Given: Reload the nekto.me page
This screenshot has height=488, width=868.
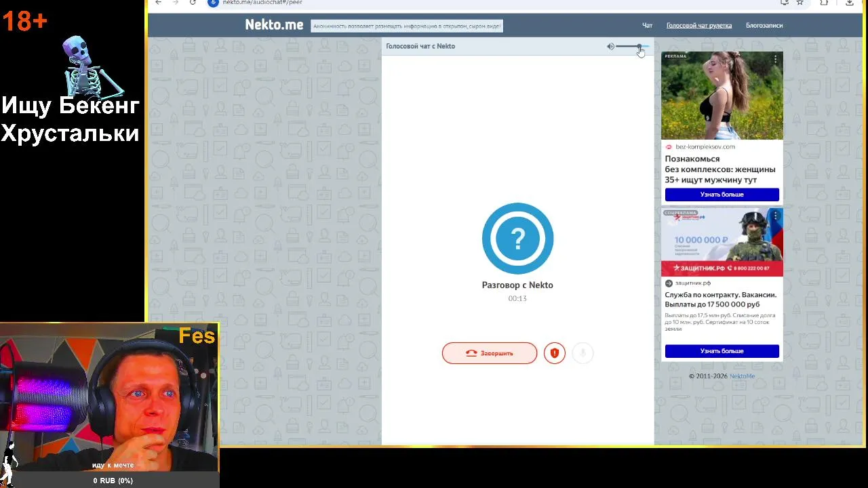Looking at the screenshot, I should pos(193,3).
